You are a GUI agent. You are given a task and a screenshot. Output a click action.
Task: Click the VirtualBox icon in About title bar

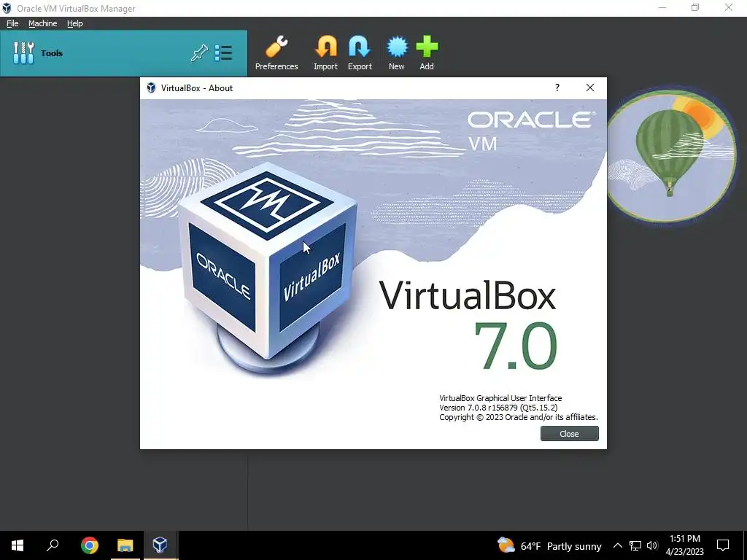(151, 87)
